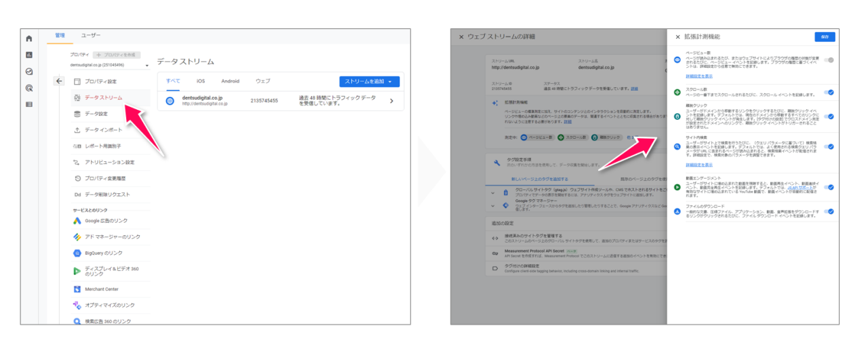Image resolution: width=868 pixels, height=355 pixels.
Task: Toggle スクロール数 measurement switch
Action: [829, 92]
